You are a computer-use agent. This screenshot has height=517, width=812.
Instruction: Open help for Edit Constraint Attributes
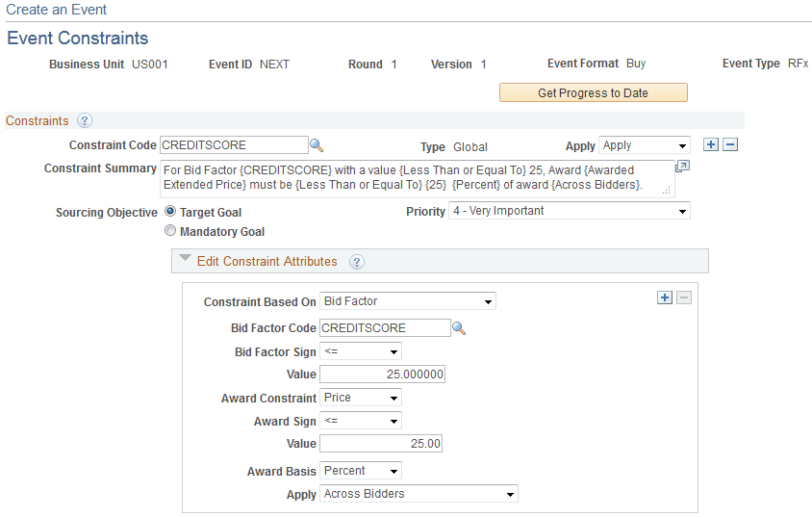point(357,262)
